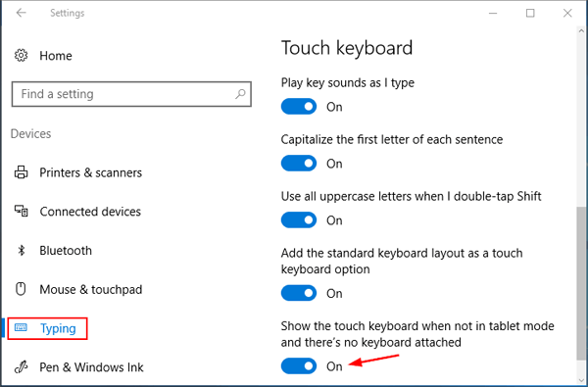Click 'Capitalize the first letter' label
Image resolution: width=588 pixels, height=387 pixels.
(392, 139)
